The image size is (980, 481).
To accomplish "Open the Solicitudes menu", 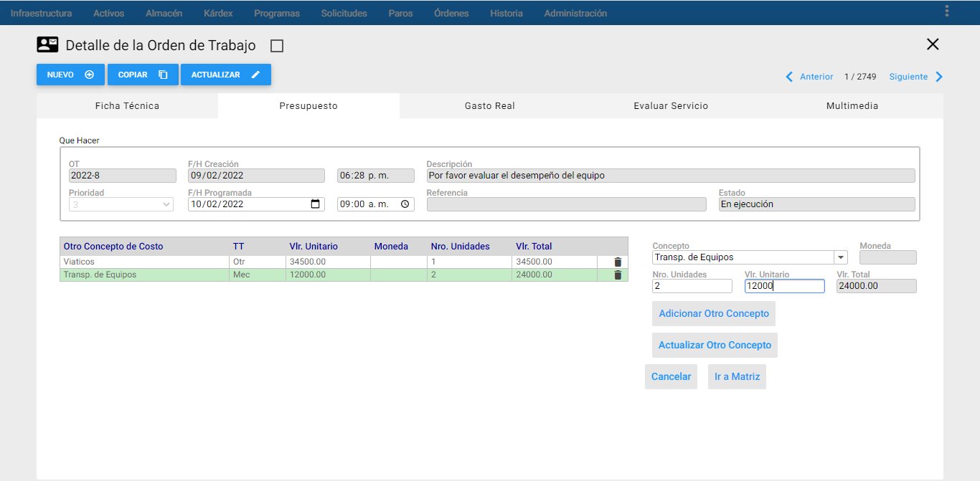I will click(x=344, y=13).
